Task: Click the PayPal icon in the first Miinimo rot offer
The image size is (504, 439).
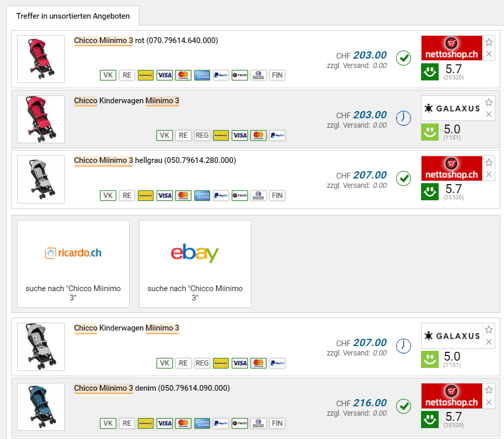Action: click(221, 75)
